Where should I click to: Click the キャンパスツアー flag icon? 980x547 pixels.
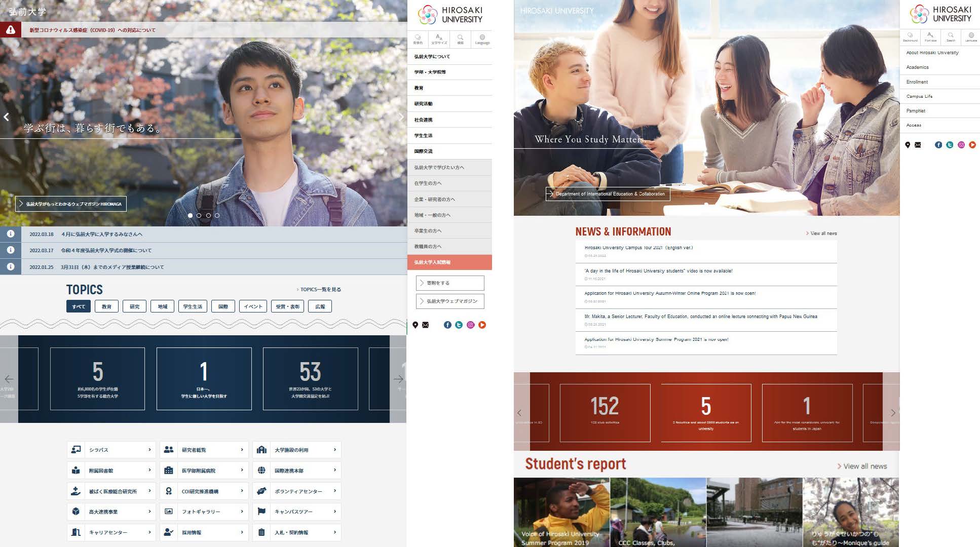pyautogui.click(x=261, y=512)
